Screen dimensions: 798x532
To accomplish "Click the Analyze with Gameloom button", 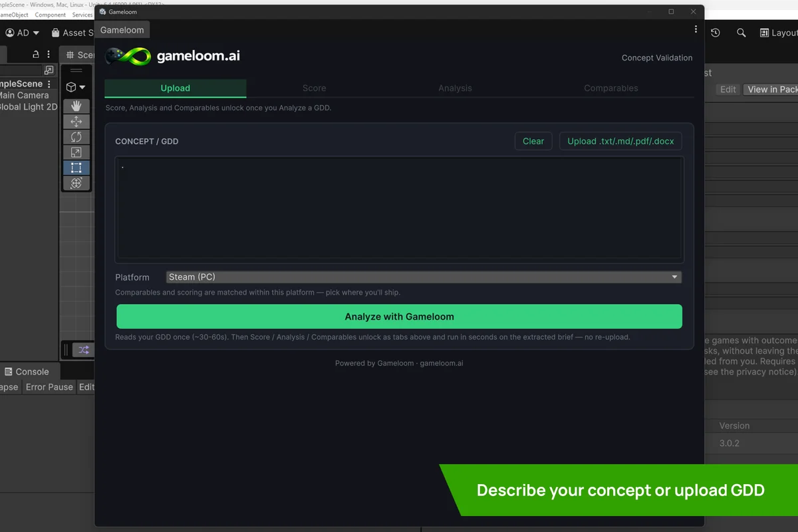I will [x=400, y=317].
